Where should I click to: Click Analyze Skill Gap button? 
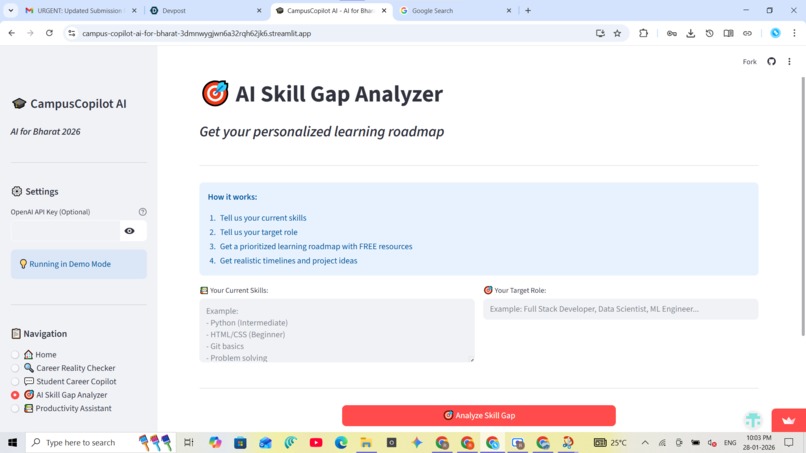(x=479, y=415)
